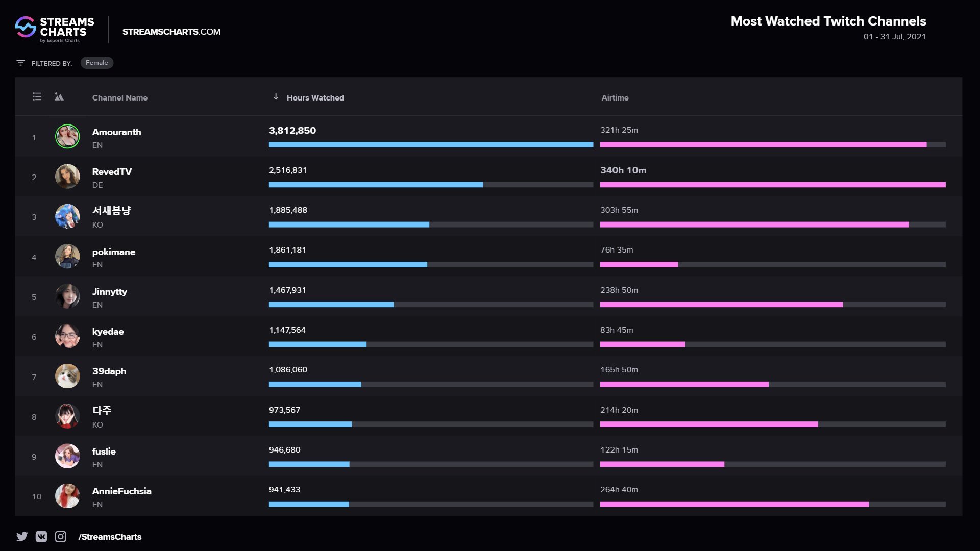Open the VK icon in footer
The width and height of the screenshot is (980, 551).
[x=41, y=536]
